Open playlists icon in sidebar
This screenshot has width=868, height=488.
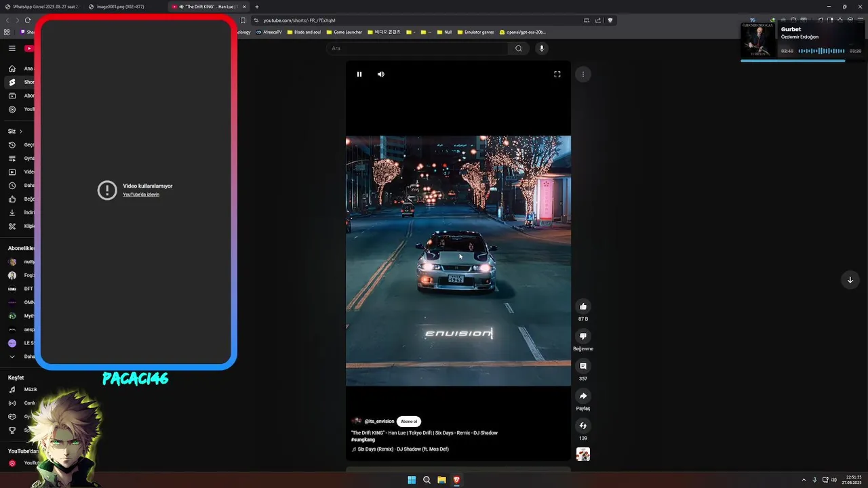(12, 158)
